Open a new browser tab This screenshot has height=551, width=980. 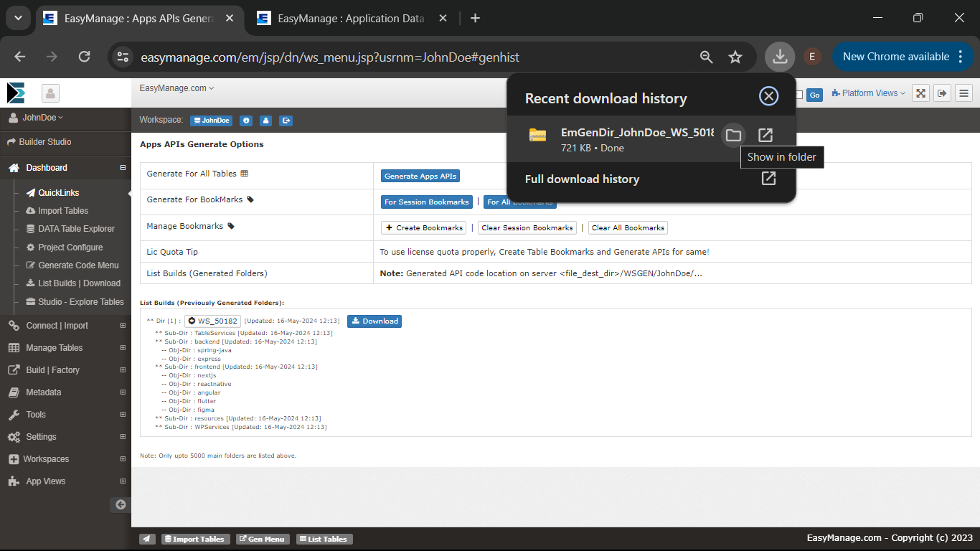coord(475,18)
